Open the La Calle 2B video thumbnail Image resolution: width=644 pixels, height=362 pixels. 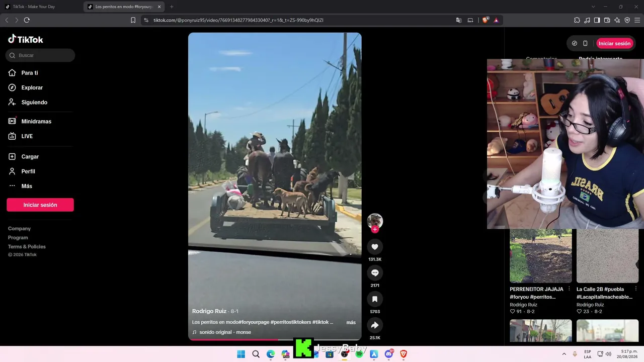[x=607, y=255]
